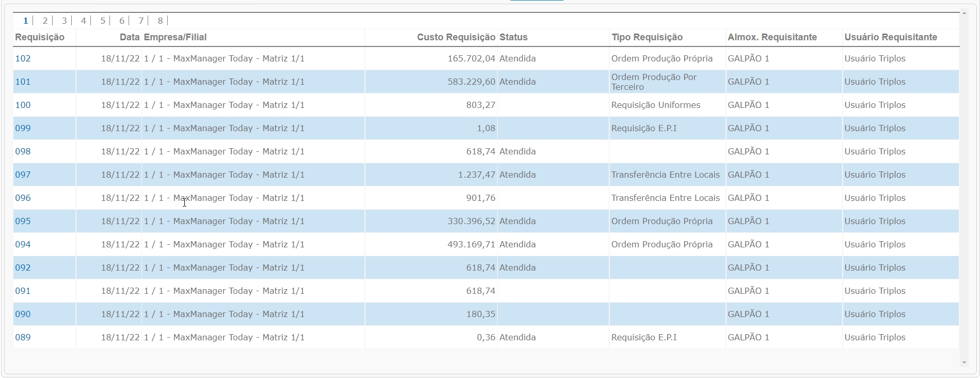Open requisition 098
Image resolution: width=980 pixels, height=378 pixels.
click(23, 151)
